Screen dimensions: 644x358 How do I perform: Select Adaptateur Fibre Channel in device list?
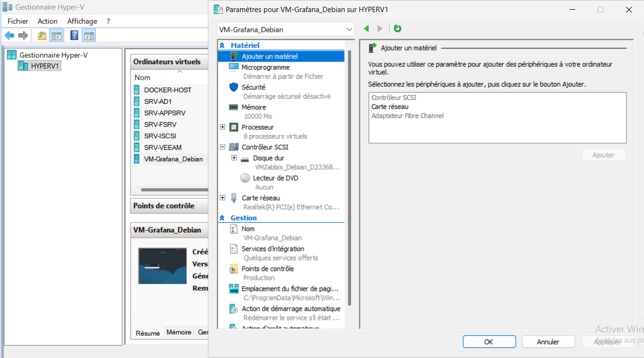[x=408, y=116]
